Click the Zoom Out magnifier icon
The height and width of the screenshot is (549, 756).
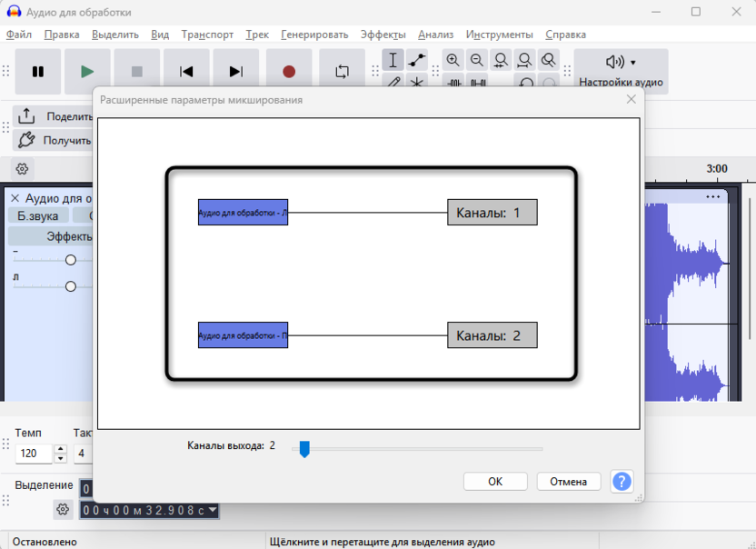pos(477,60)
